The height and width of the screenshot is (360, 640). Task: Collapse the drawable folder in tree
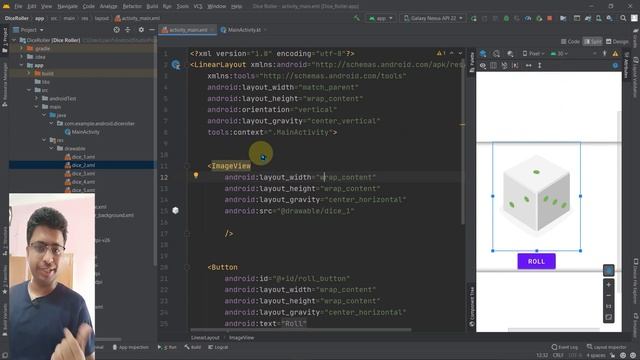[52, 149]
